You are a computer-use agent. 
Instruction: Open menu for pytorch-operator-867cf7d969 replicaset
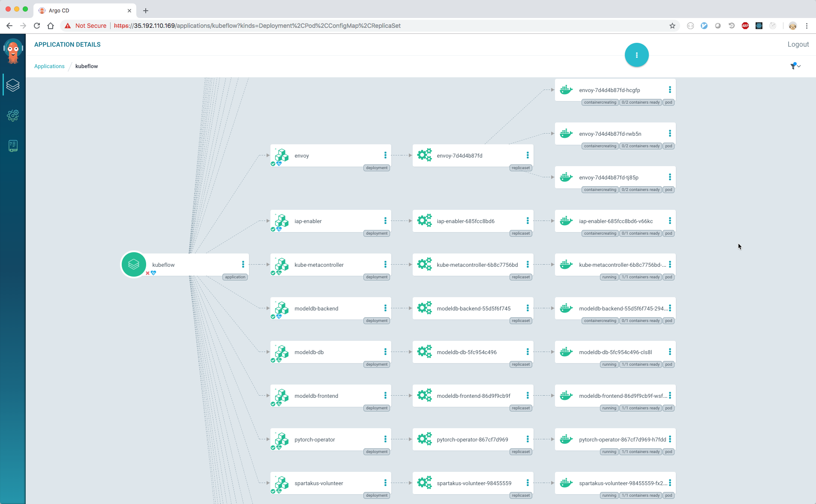pos(528,439)
